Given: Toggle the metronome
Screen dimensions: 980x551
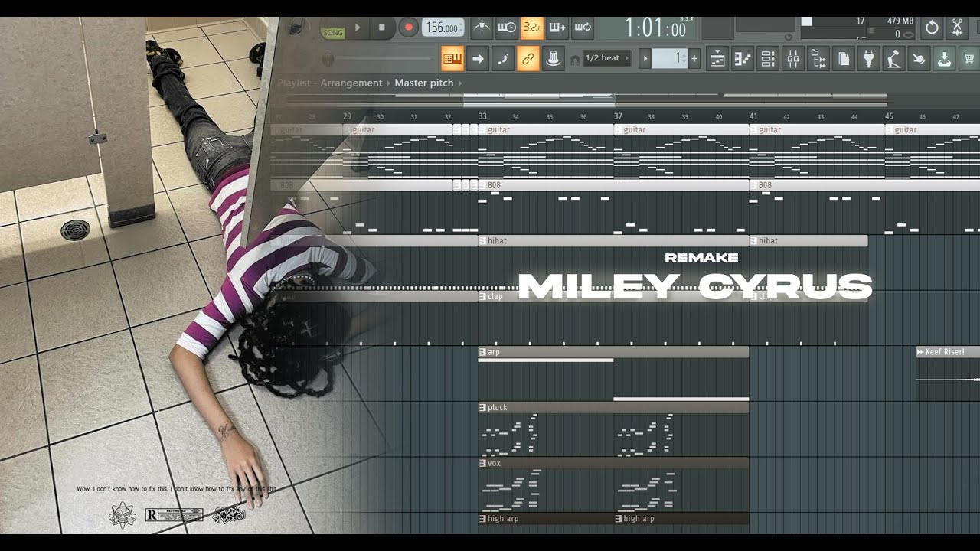Looking at the screenshot, I should pyautogui.click(x=482, y=28).
